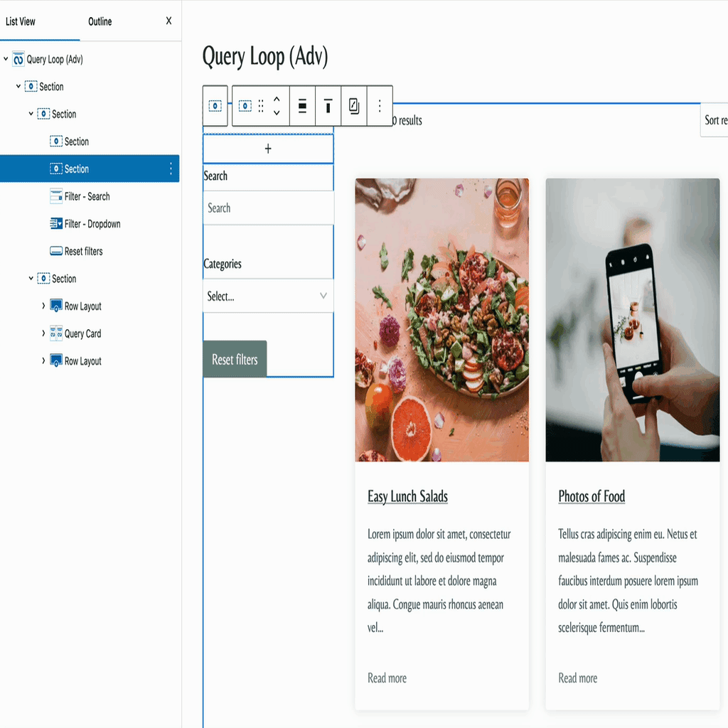The image size is (728, 728).
Task: Click the Query Loop (Adv) page title
Action: pyautogui.click(x=265, y=58)
